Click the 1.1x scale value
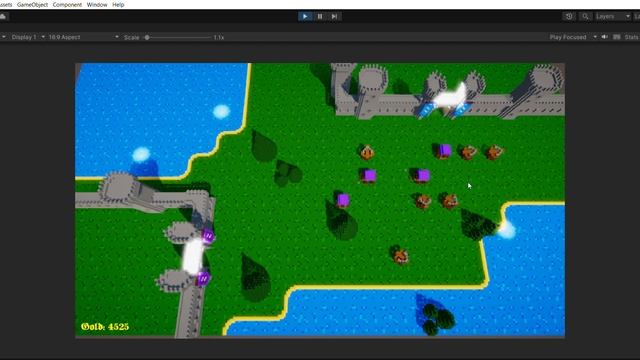Screen dimensions: 640x360 tap(219, 37)
